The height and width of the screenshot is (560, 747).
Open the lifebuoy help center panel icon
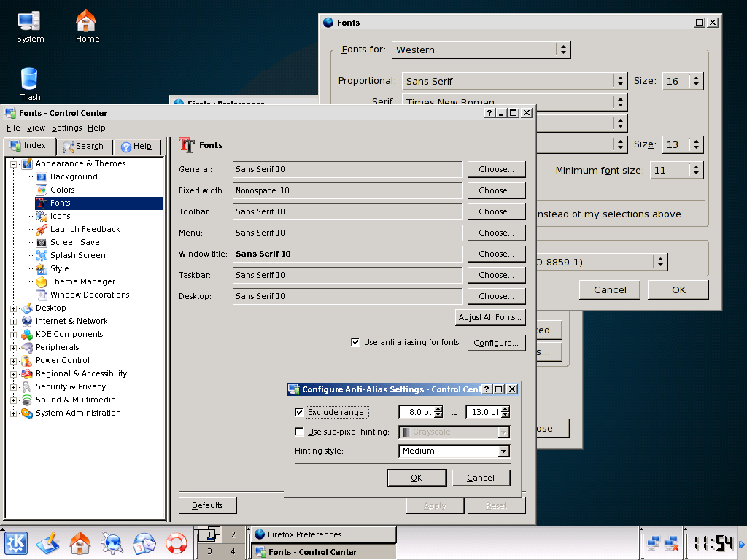coord(177,543)
